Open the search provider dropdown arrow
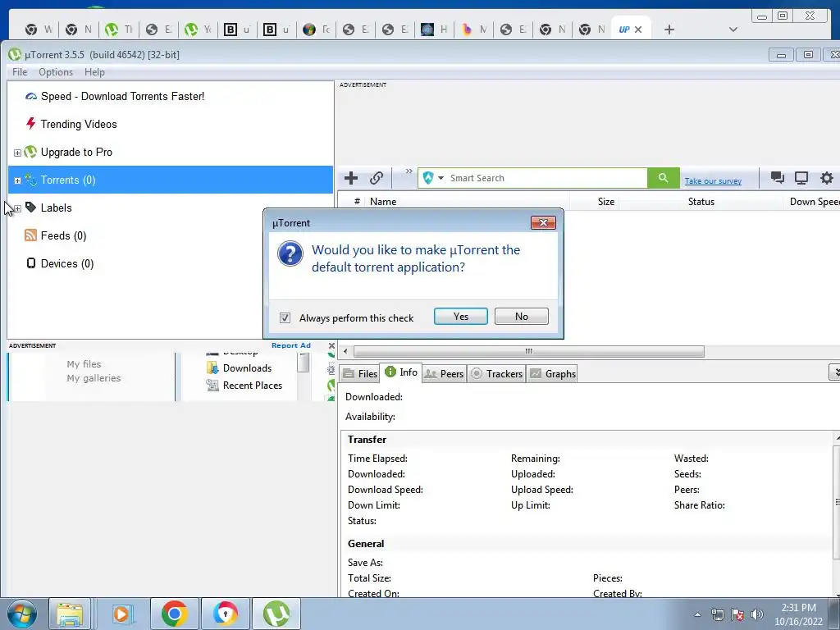Viewport: 840px width, 630px height. [x=441, y=178]
